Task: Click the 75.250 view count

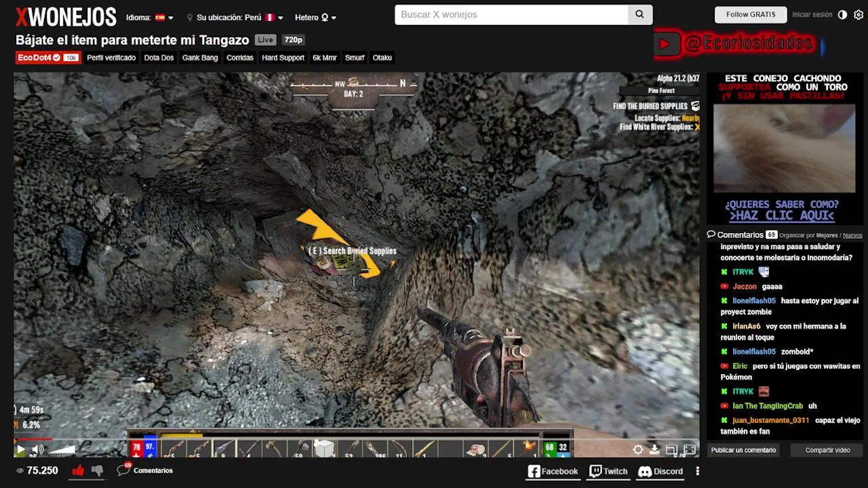Action: coord(42,470)
